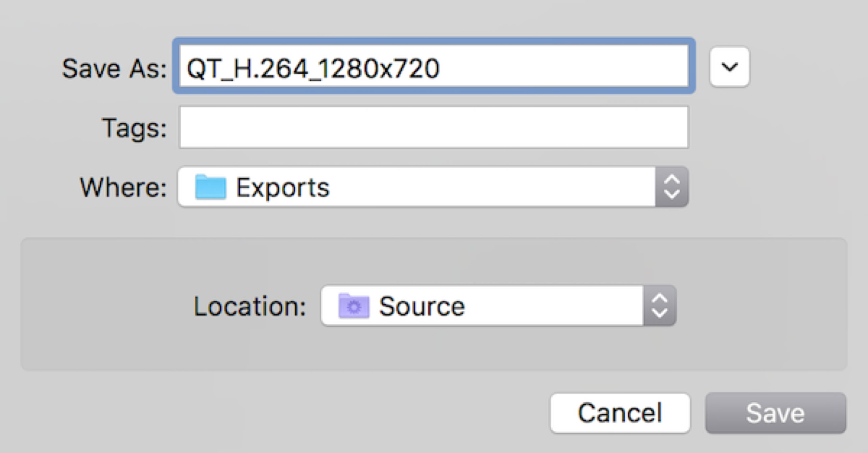Click the empty Tags input field

[x=433, y=127]
